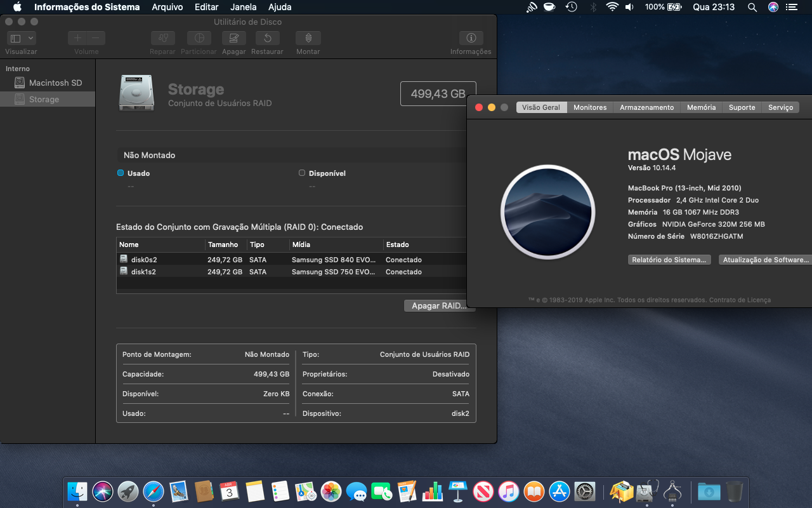
Task: Click the Nome column header
Action: click(161, 244)
